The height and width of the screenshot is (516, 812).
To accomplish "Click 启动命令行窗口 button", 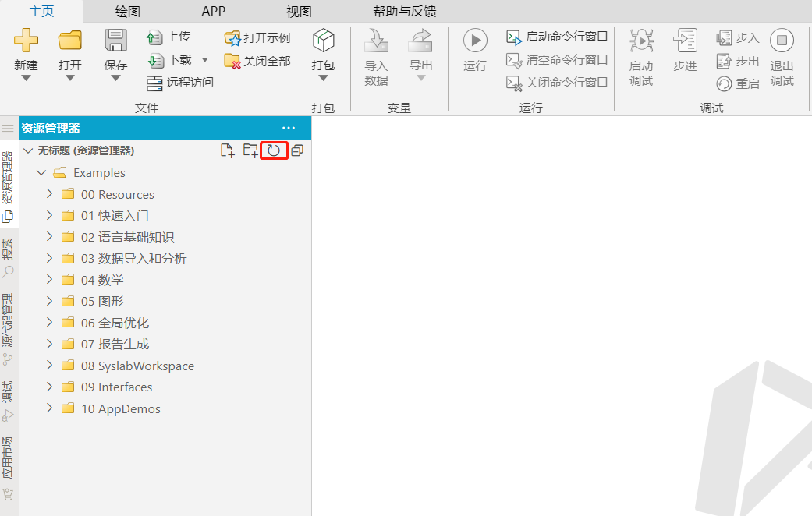I will (557, 37).
